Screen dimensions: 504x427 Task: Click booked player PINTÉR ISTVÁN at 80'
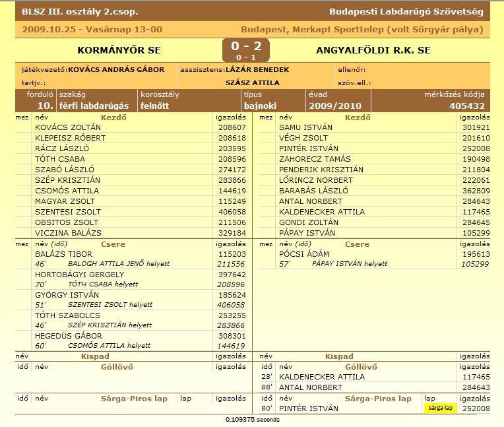(x=309, y=409)
